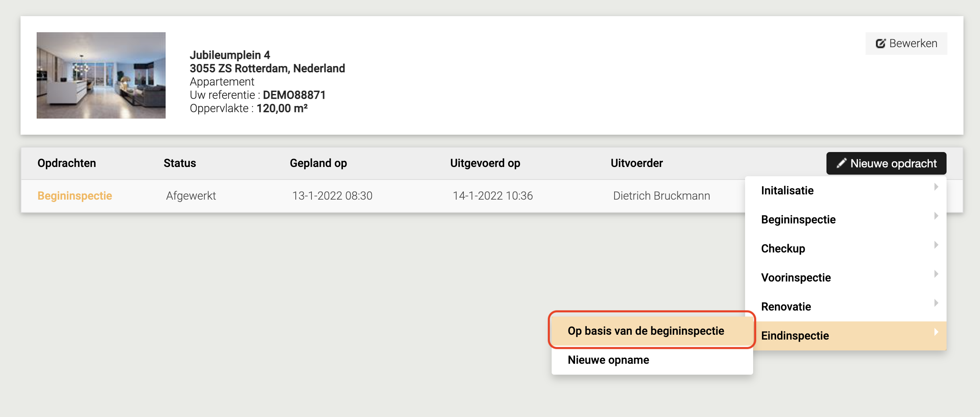Click the pencil icon on Nieuwe opdracht

pyautogui.click(x=841, y=163)
